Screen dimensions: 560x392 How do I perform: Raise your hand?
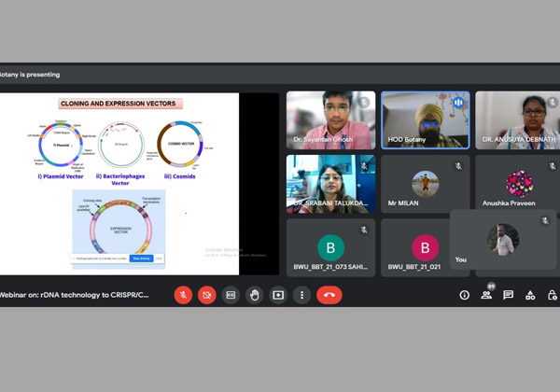tap(254, 295)
